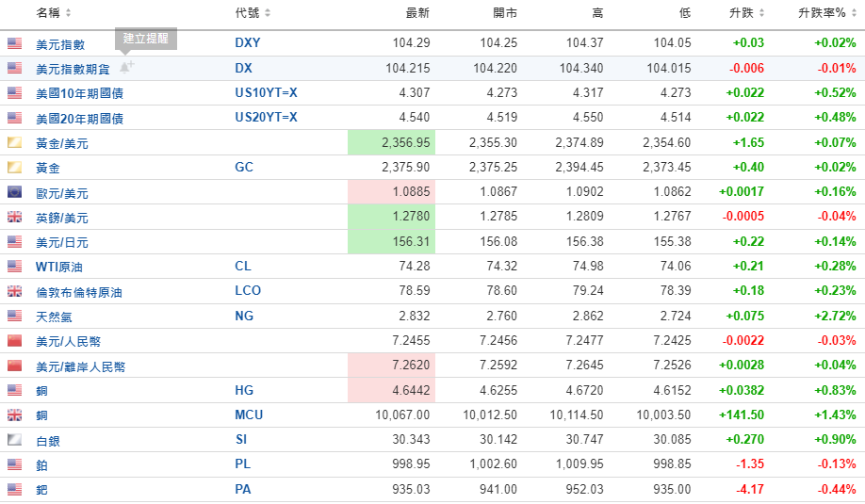
Task: Click the China flag icon beside 美元/人民幣
Action: (x=14, y=340)
